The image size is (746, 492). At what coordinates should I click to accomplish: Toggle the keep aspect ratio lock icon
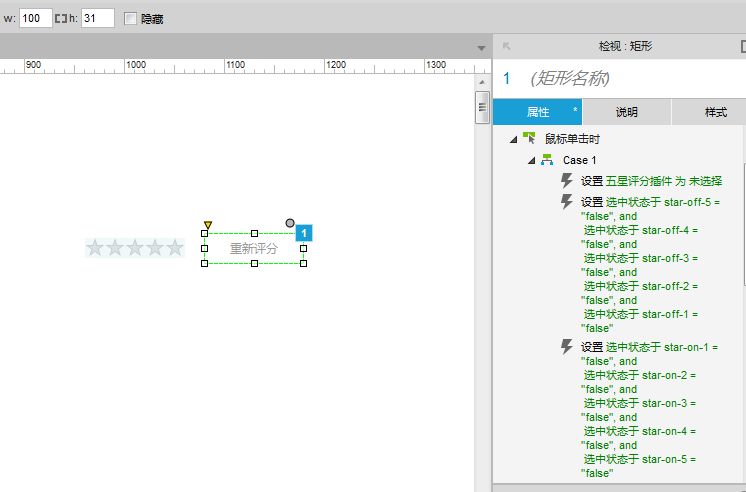point(61,19)
